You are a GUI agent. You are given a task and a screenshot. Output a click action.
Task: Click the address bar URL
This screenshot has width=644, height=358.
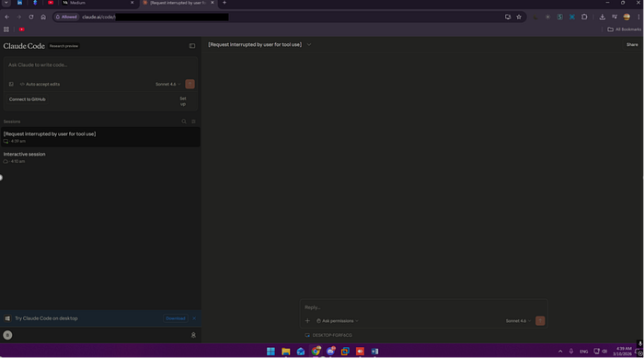pyautogui.click(x=98, y=17)
